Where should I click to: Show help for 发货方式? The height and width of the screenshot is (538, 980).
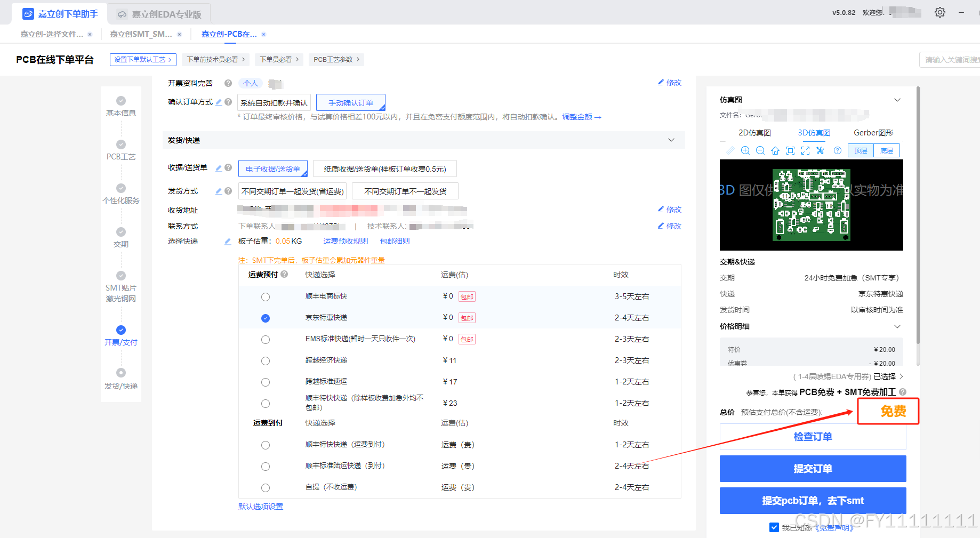coord(228,191)
